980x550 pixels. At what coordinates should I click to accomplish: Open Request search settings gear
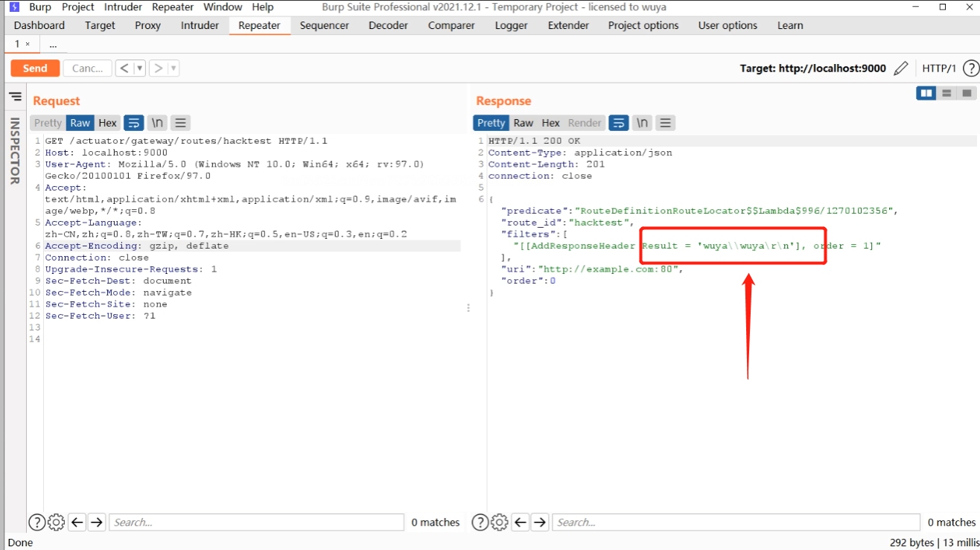(56, 522)
